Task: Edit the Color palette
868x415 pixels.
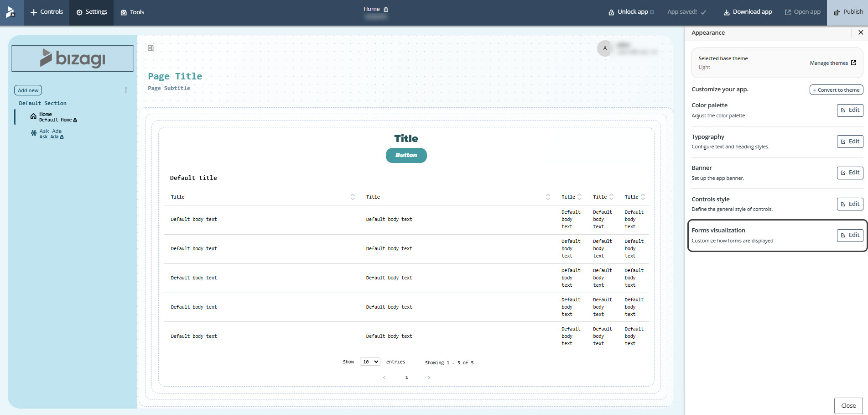Action: 849,110
